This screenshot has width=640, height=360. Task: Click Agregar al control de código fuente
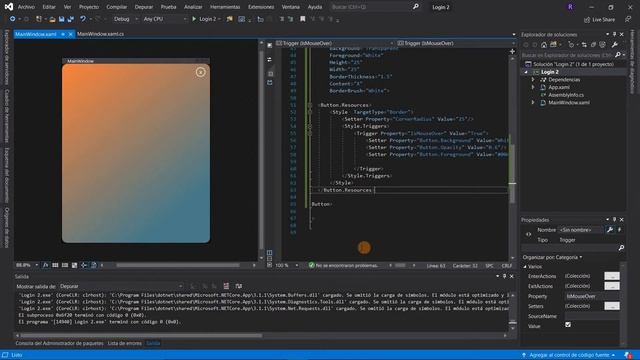[x=569, y=355]
